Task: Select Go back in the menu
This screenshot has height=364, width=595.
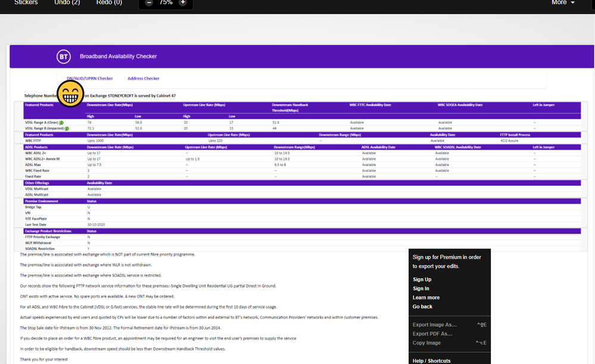Action: pyautogui.click(x=422, y=306)
